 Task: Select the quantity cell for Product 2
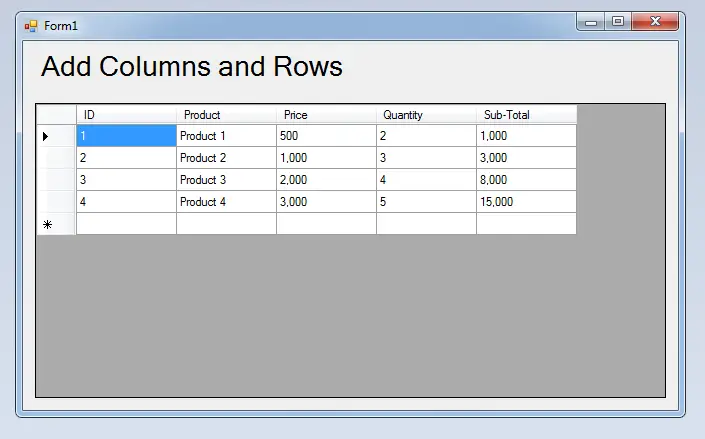426,158
